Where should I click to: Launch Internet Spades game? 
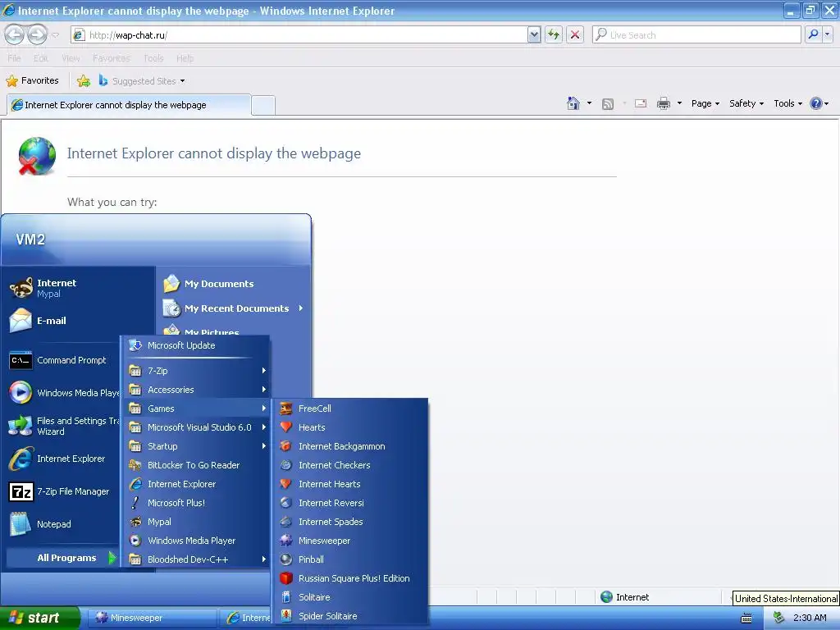pyautogui.click(x=349, y=522)
